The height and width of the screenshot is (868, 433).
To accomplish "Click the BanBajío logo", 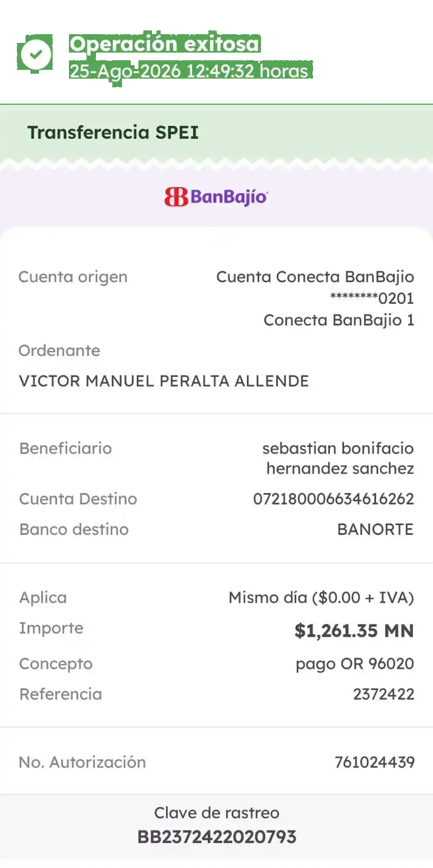I will 216,196.
